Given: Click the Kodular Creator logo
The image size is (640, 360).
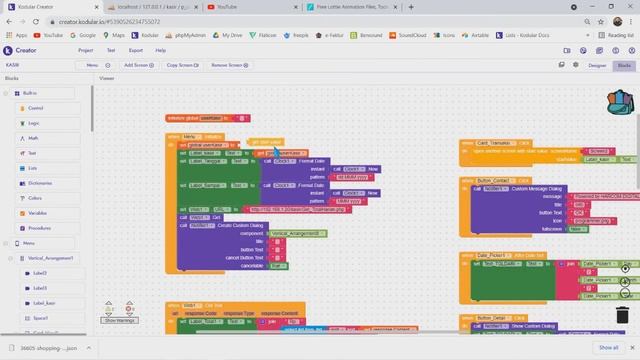Looking at the screenshot, I should [x=8, y=51].
